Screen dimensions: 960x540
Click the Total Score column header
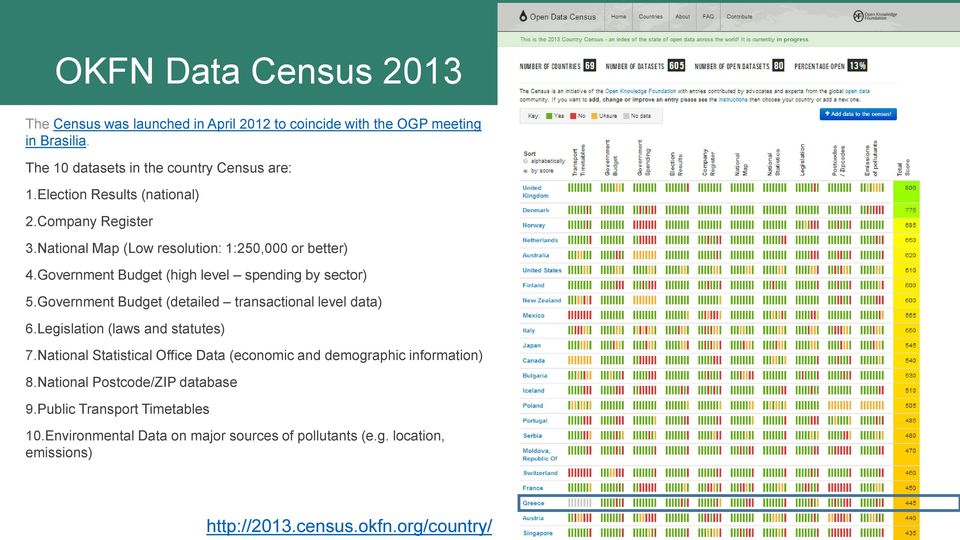pyautogui.click(x=904, y=168)
